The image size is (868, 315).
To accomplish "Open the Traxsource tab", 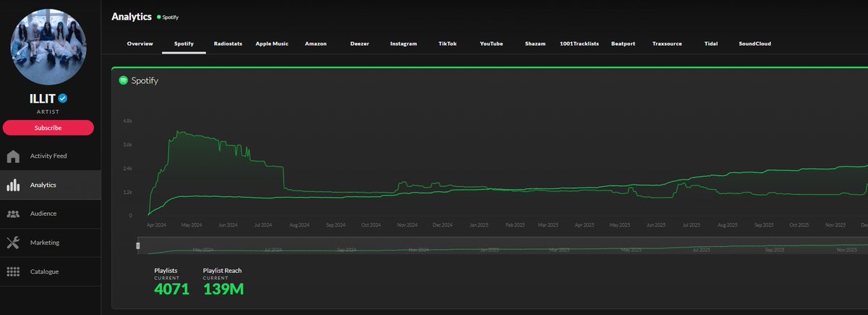I will [x=667, y=43].
